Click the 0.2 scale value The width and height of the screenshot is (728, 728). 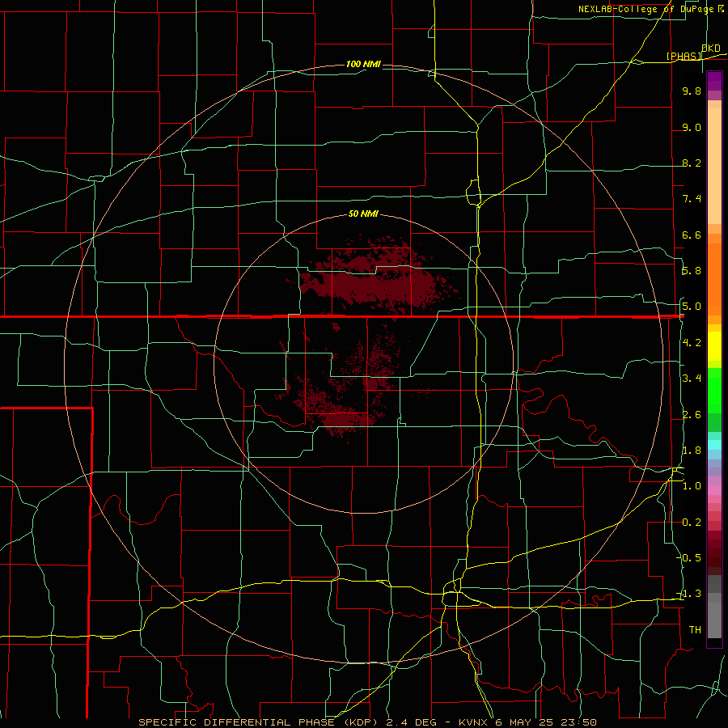coord(692,523)
